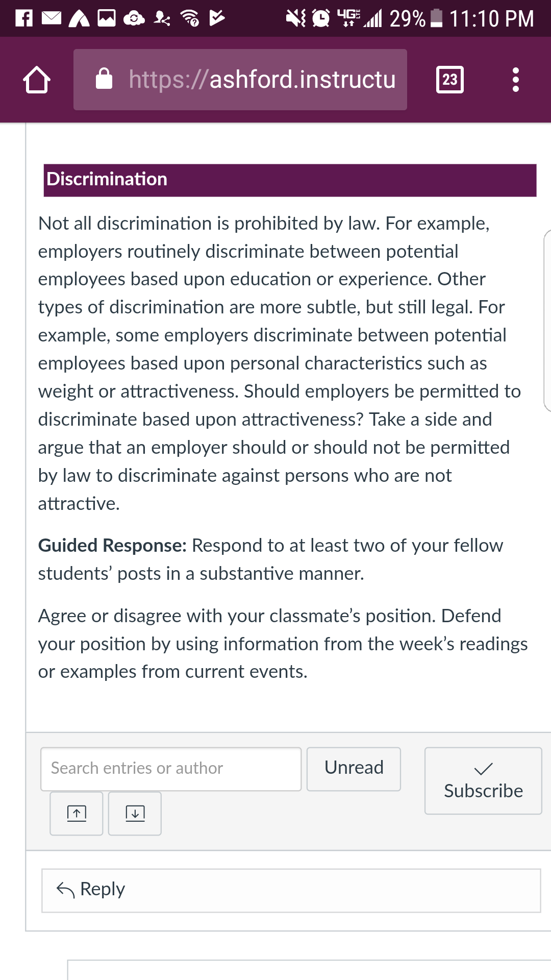The height and width of the screenshot is (980, 551).
Task: Open the Facebook notification in status bar
Action: [x=24, y=18]
